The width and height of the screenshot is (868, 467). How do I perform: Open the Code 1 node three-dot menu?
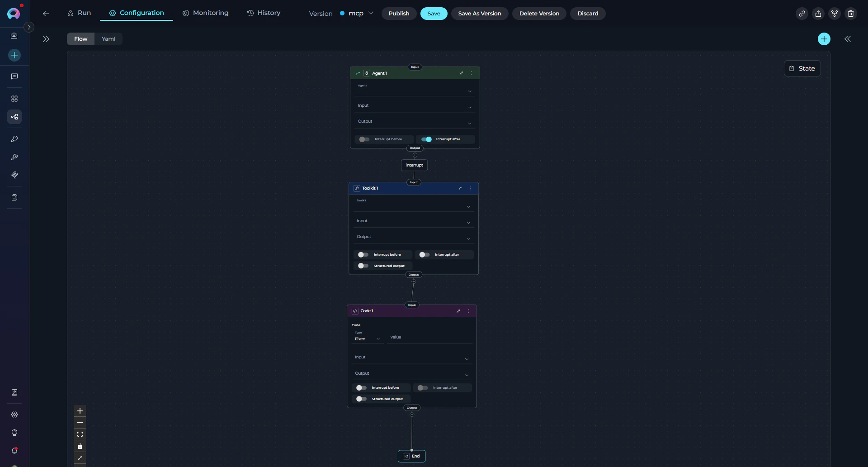point(468,311)
